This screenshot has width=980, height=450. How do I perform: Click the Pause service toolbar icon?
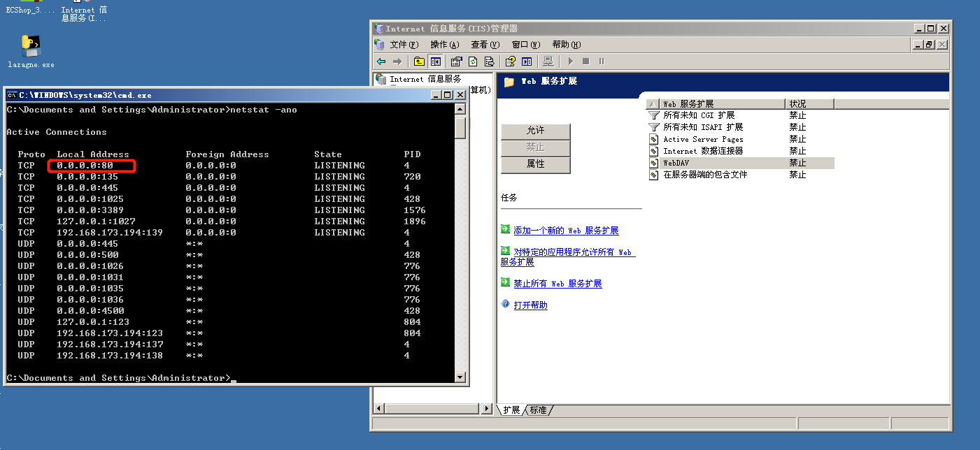coord(602,61)
